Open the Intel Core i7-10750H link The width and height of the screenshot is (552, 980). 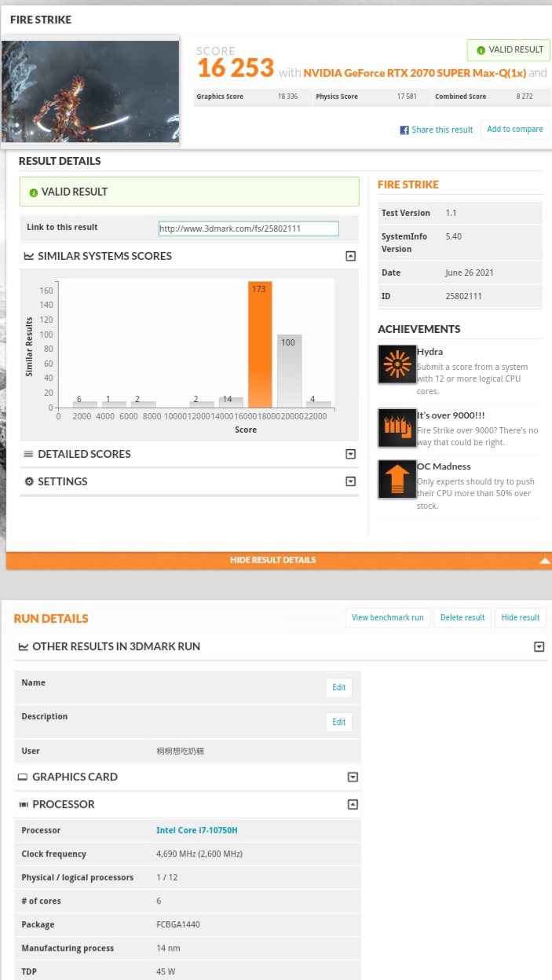click(x=197, y=831)
